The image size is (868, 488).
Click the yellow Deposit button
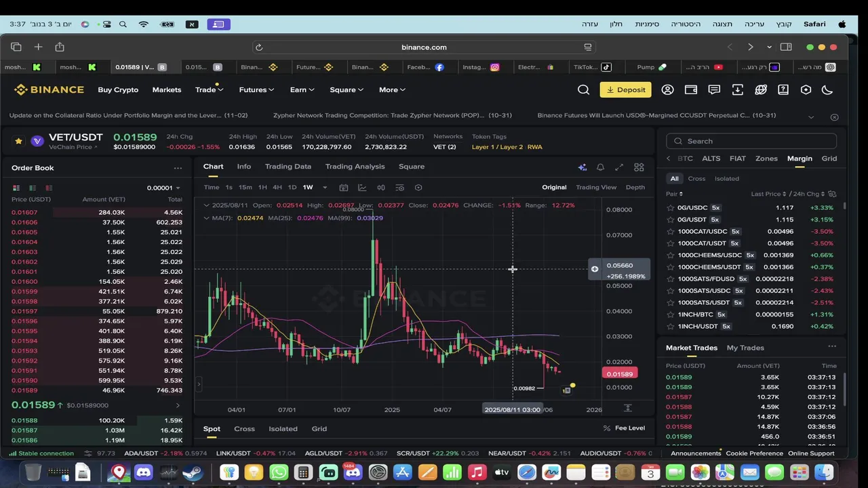click(x=625, y=89)
